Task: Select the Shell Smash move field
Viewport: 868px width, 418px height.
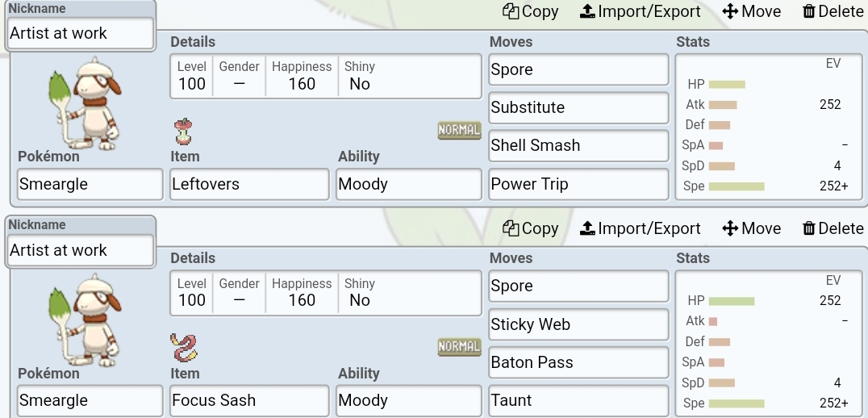Action: (578, 145)
